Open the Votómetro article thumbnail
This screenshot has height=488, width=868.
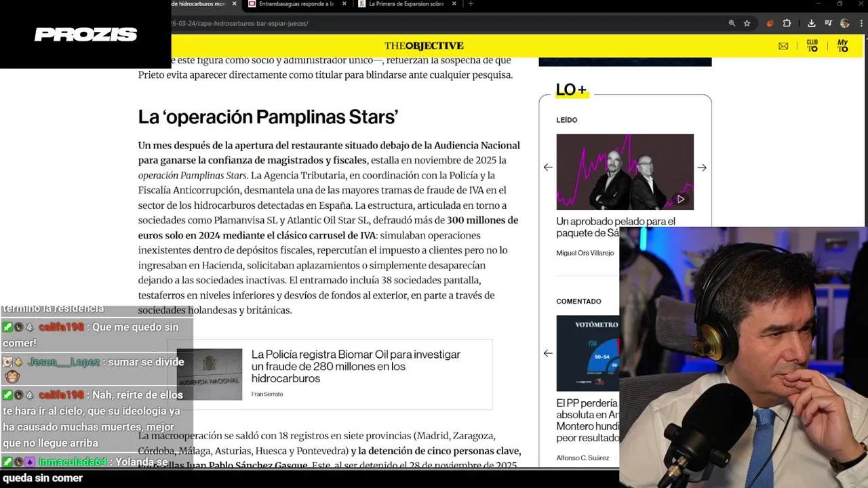point(587,353)
